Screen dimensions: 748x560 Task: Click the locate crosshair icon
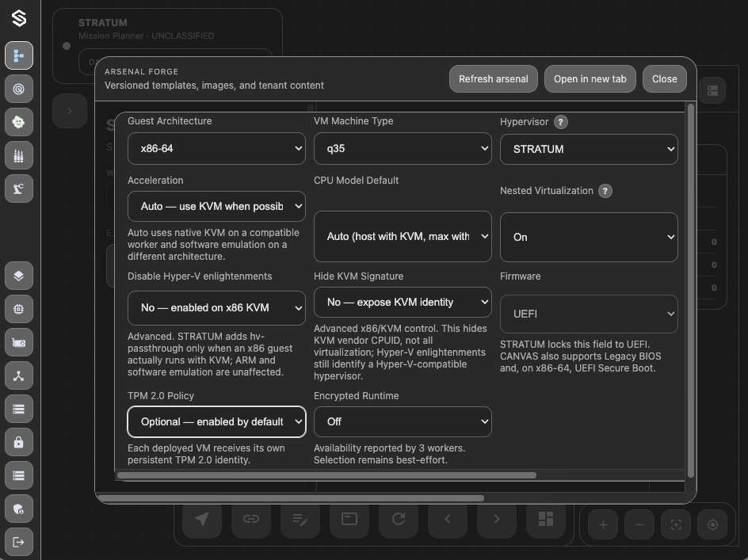(712, 524)
